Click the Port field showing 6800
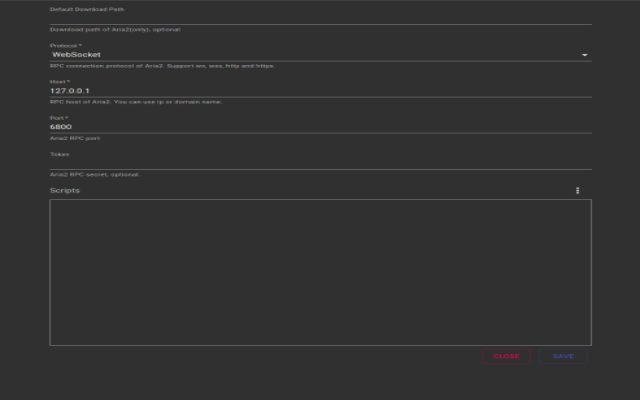 [320, 127]
